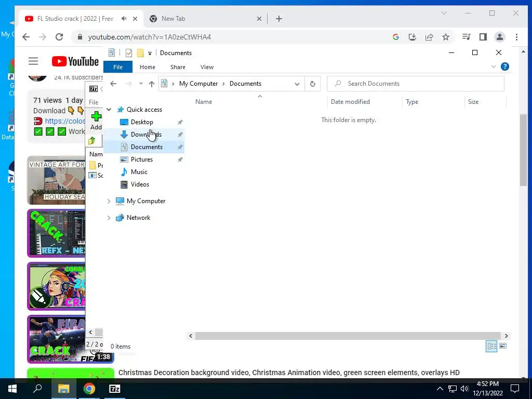Image resolution: width=532 pixels, height=399 pixels.
Task: Open Pictures in Quick access
Action: 141,159
